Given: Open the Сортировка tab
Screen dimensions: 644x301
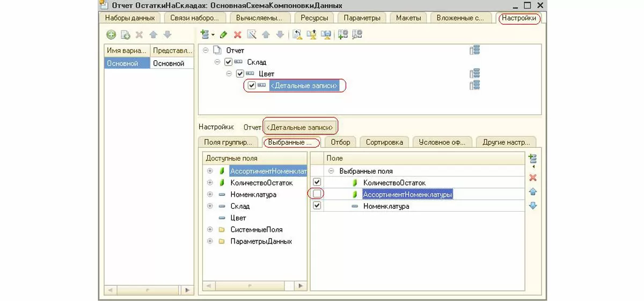Looking at the screenshot, I should [384, 142].
